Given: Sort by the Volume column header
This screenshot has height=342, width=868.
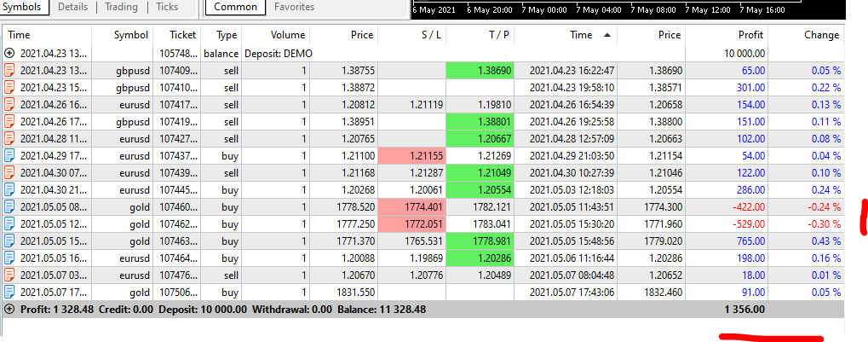Looking at the screenshot, I should pos(288,35).
